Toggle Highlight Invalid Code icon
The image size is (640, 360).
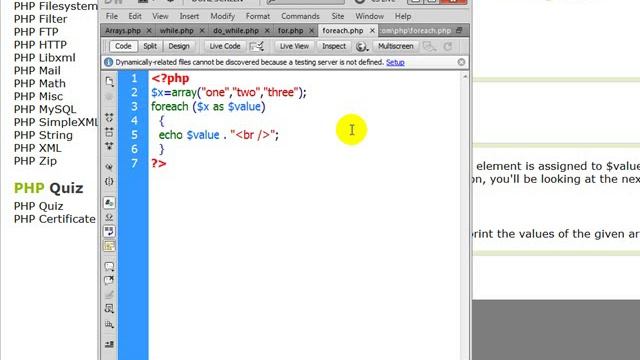pos(109,217)
